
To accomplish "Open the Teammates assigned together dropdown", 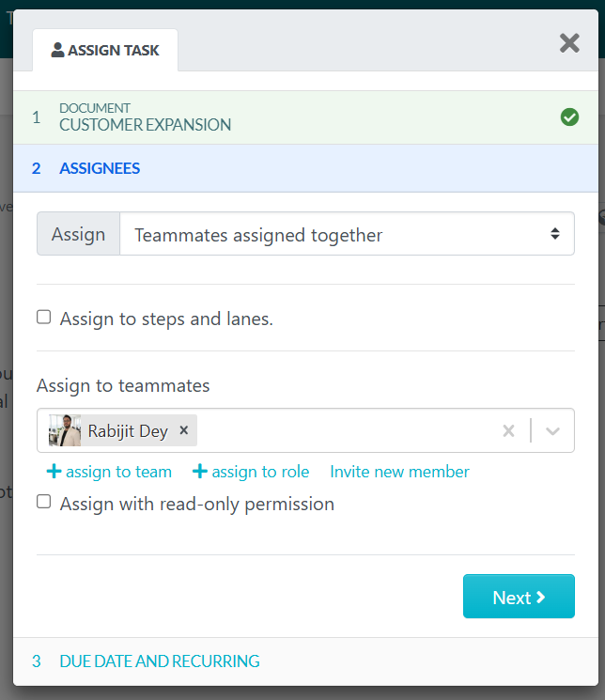I will coord(347,234).
